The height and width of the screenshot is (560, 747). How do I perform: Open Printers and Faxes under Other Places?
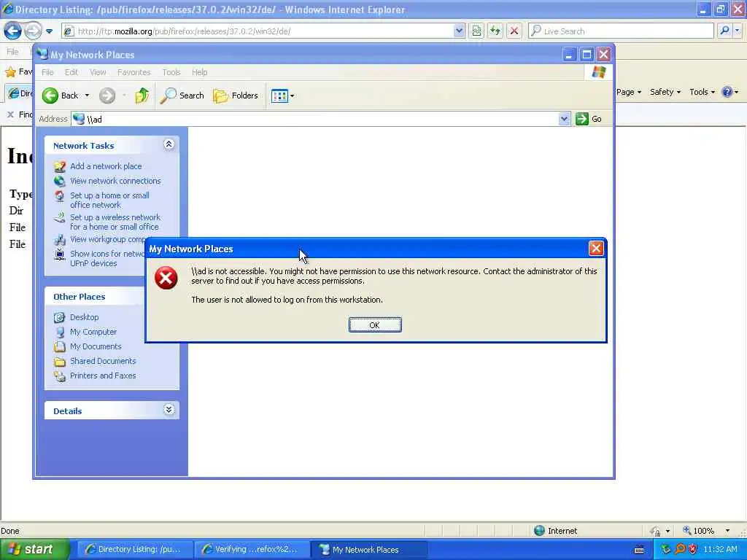(x=103, y=376)
